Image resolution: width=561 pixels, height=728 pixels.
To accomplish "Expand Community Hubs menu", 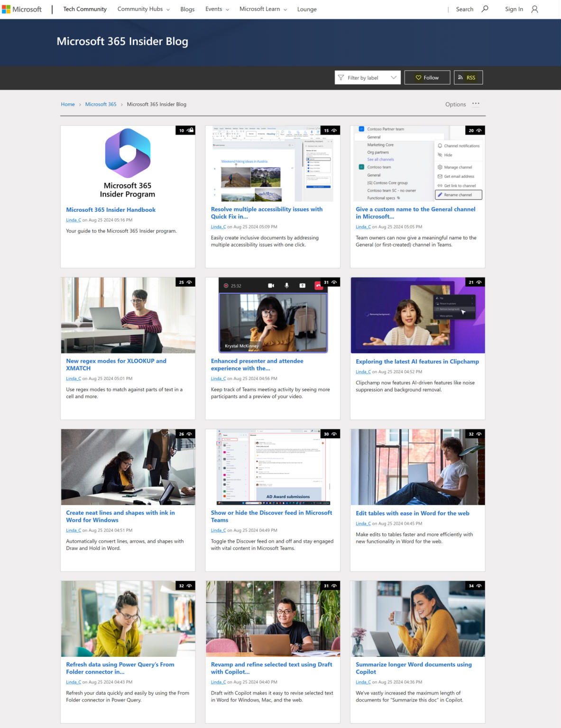I will [143, 9].
